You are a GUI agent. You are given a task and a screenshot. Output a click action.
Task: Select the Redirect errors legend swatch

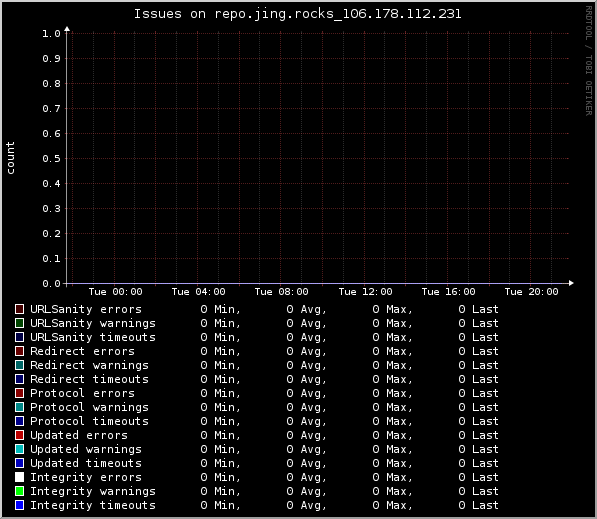[19, 351]
